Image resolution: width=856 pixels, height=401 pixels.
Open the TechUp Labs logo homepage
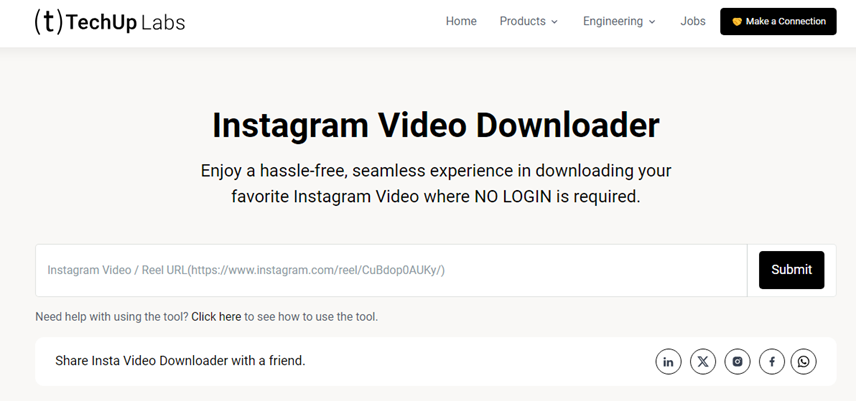(110, 22)
